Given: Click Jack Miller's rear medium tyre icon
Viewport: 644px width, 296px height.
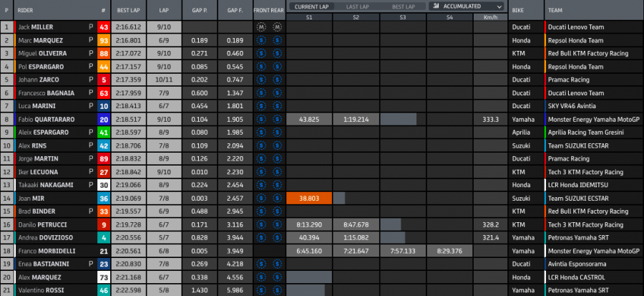Looking at the screenshot, I should coord(276,27).
